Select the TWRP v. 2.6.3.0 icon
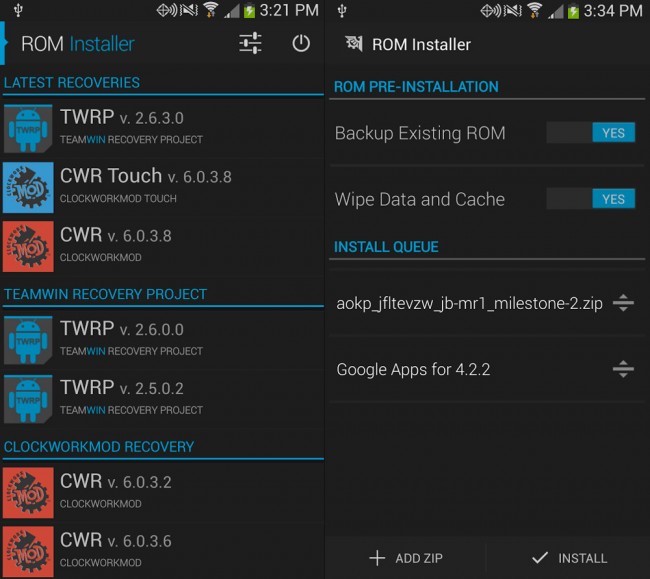Screen dimensions: 650x579 28,129
